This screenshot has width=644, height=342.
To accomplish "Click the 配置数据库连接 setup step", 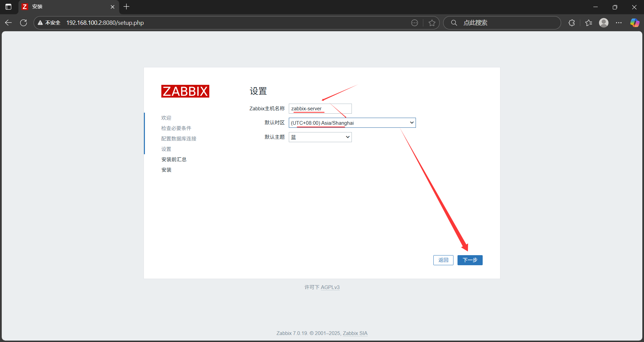I will click(179, 138).
